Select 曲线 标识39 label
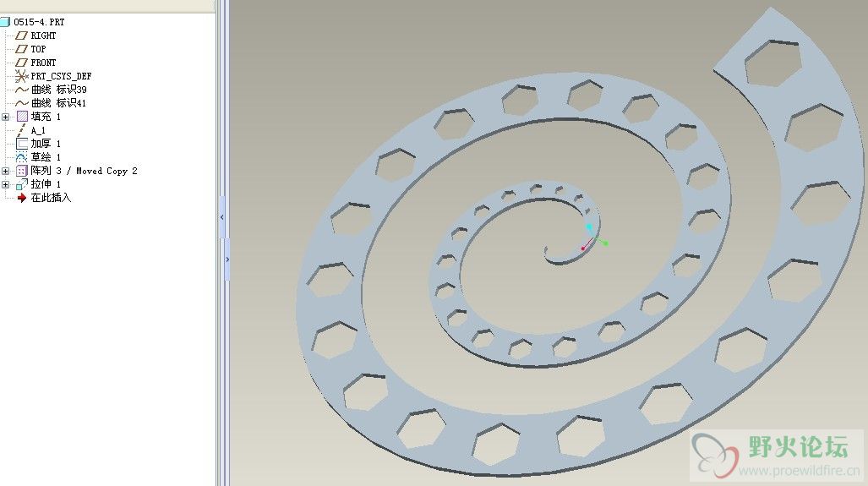The height and width of the screenshot is (486, 868). tap(58, 90)
